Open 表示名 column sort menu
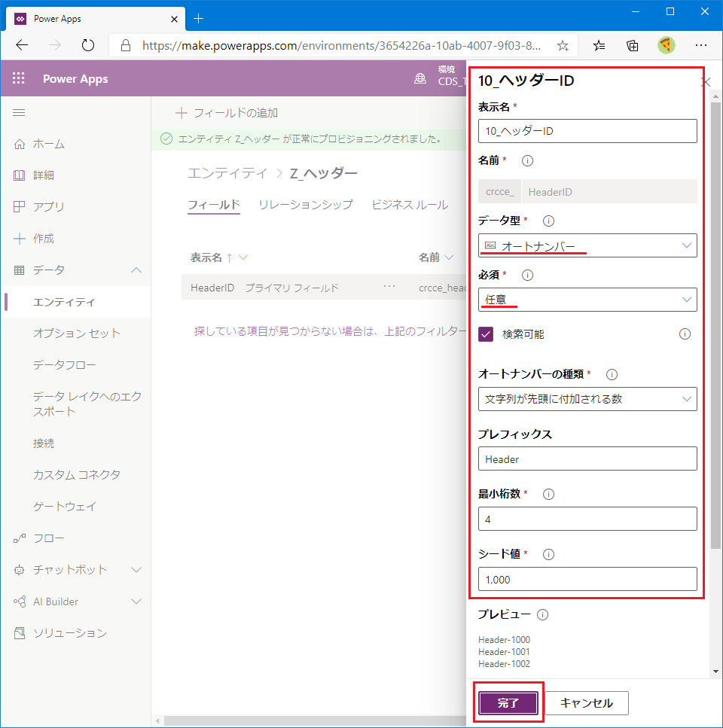 pyautogui.click(x=243, y=257)
